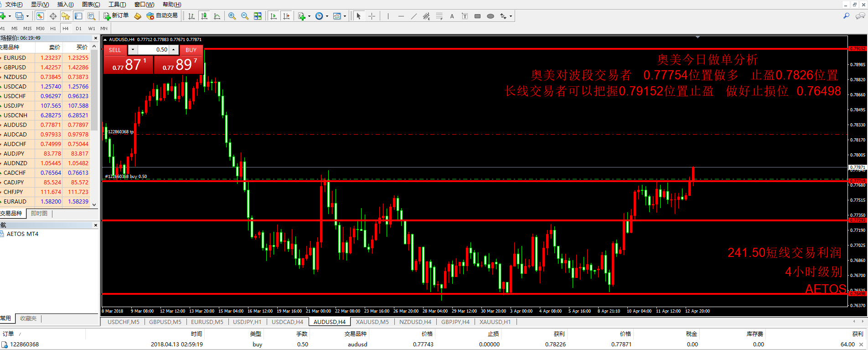Select the text label 'T' tool

pyautogui.click(x=465, y=16)
